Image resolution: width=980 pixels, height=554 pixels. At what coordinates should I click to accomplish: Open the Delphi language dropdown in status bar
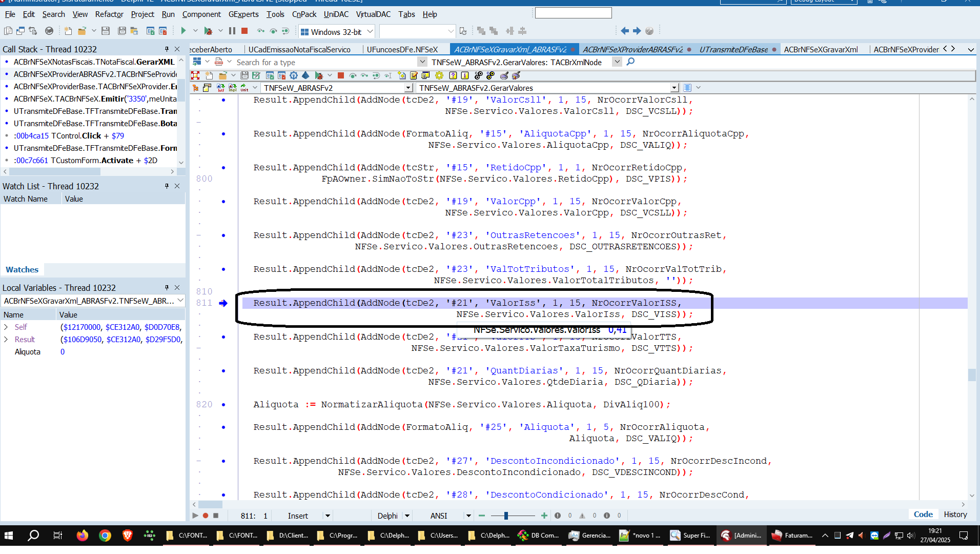click(407, 516)
